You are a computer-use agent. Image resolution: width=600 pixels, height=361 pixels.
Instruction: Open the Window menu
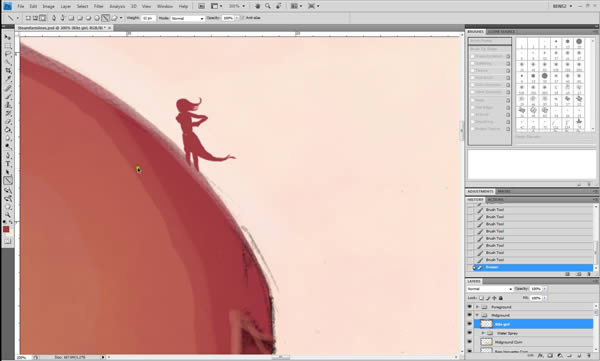(165, 7)
